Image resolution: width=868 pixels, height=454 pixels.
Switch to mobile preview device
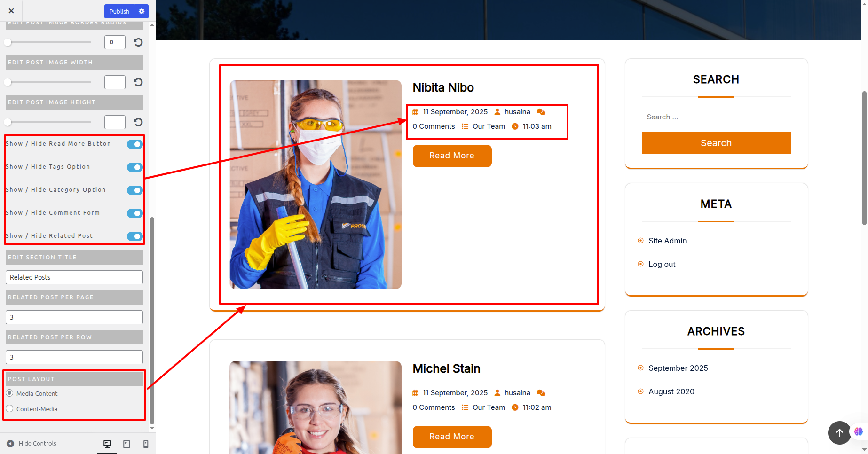point(146,444)
